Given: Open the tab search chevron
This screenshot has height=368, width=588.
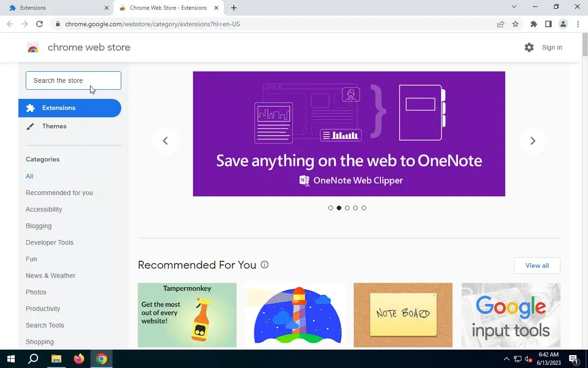Looking at the screenshot, I should point(514,6).
